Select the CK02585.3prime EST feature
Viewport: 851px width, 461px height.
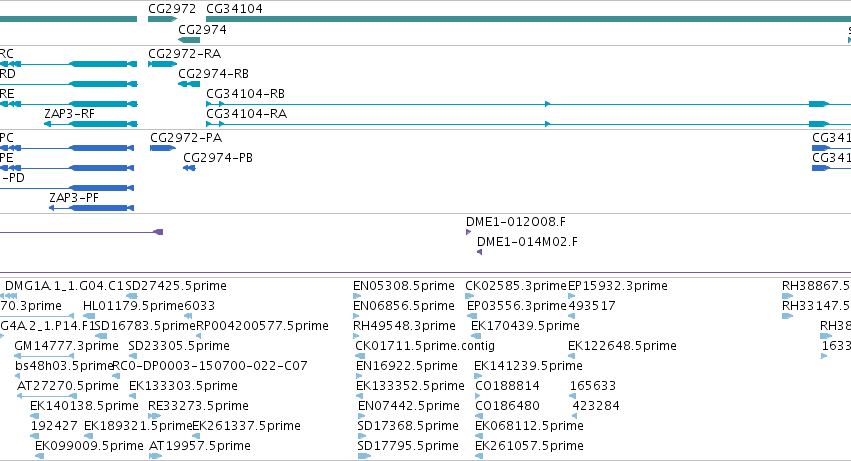(469, 296)
